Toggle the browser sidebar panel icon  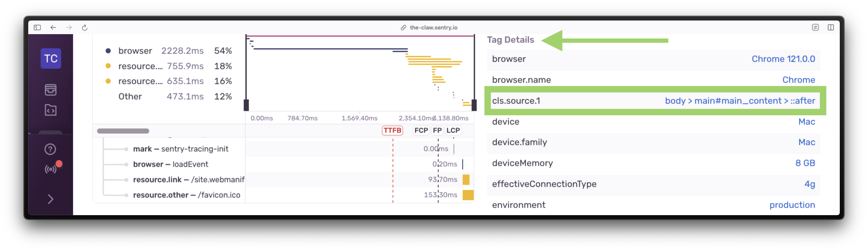tap(37, 28)
